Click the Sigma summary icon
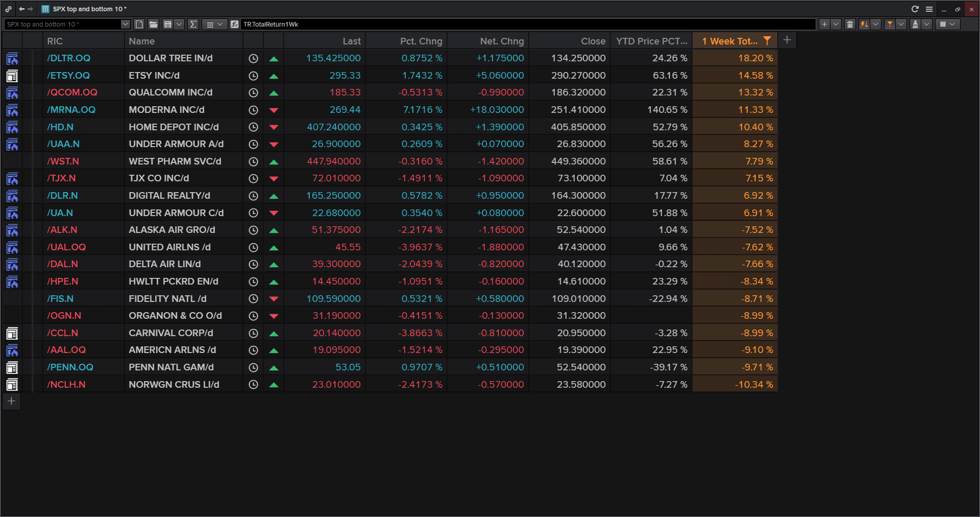980x517 pixels. pos(193,24)
